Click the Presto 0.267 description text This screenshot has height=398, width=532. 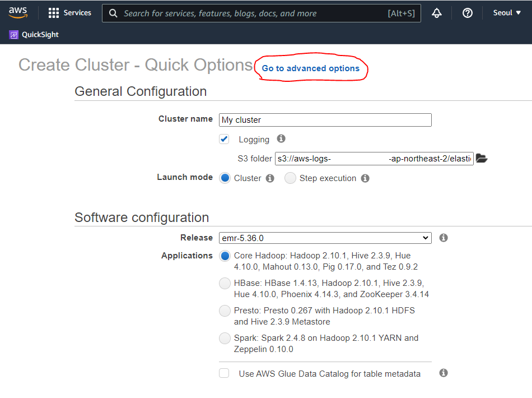tap(324, 316)
